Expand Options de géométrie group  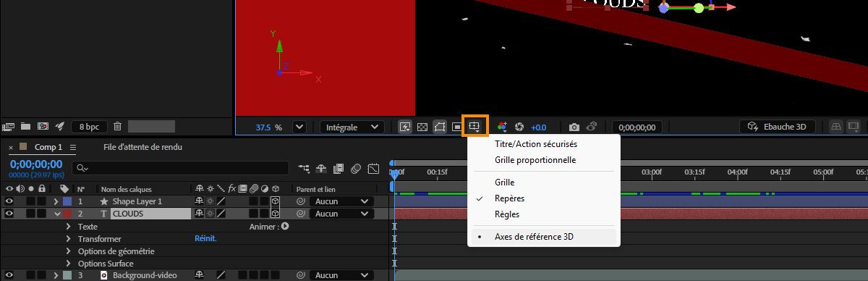coord(69,251)
